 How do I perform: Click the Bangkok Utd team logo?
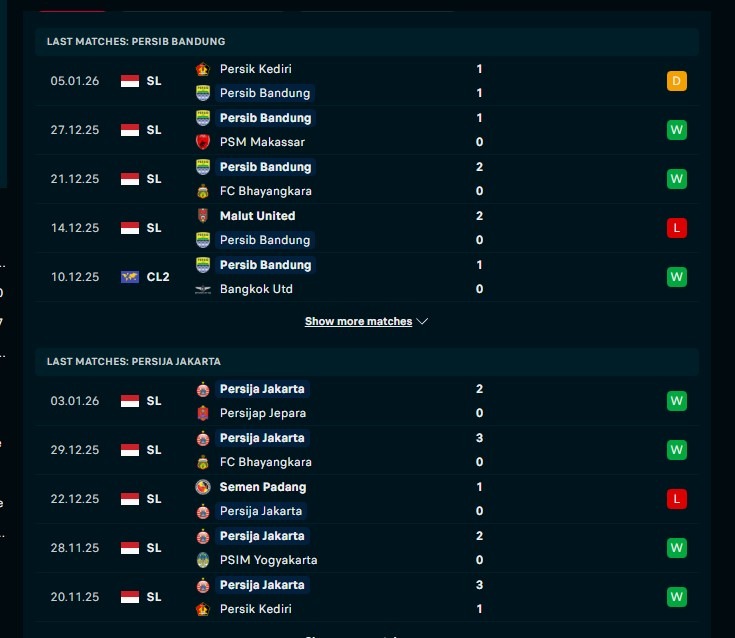coord(203,289)
